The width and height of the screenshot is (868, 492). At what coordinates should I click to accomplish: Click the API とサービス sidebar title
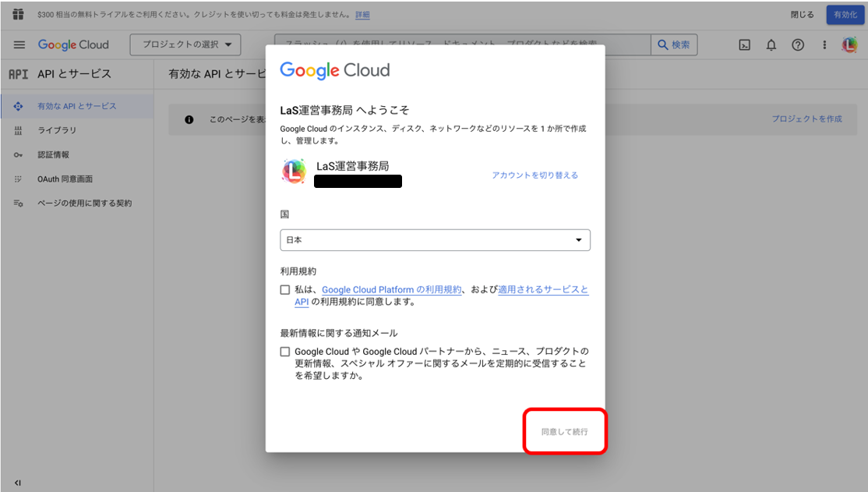75,74
